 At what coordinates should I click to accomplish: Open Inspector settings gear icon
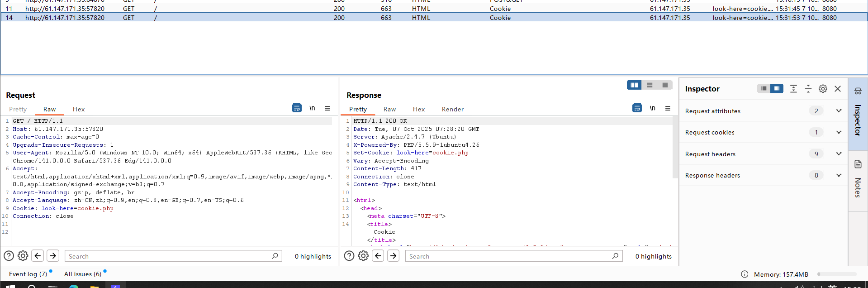[x=823, y=89]
